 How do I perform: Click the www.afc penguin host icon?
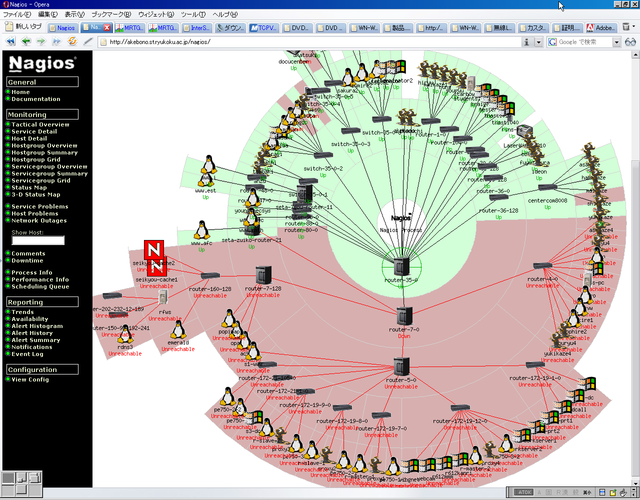(x=201, y=231)
